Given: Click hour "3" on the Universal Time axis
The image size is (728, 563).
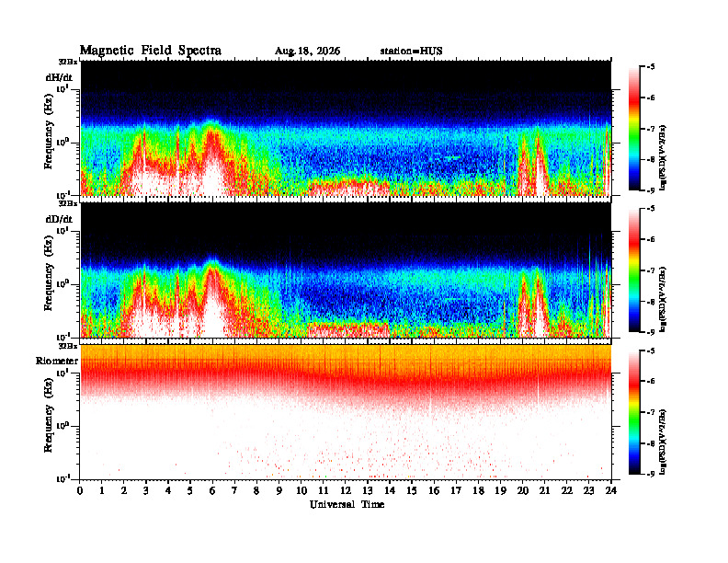Looking at the screenshot, I should click(x=146, y=490).
